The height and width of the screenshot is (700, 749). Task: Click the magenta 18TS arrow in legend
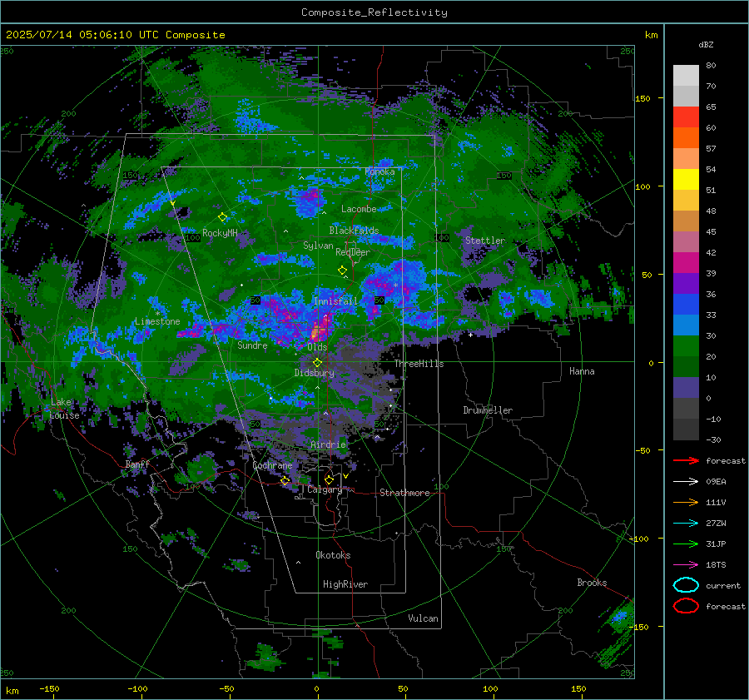coord(686,565)
